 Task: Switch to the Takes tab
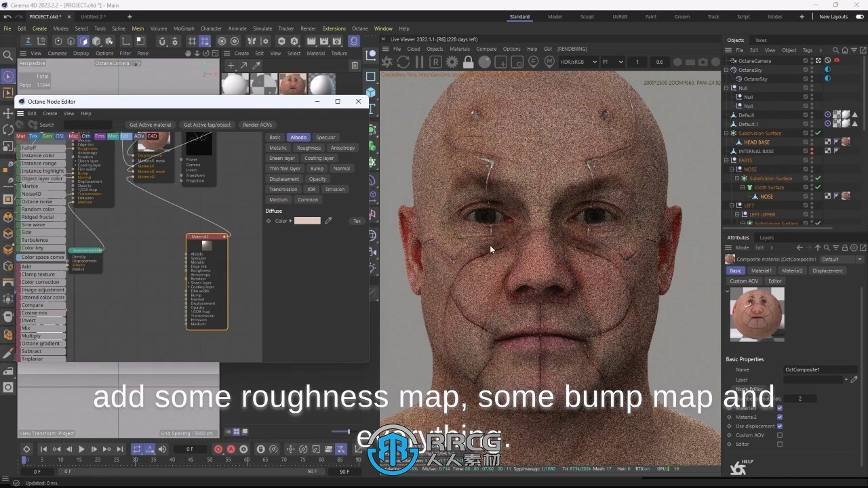click(x=761, y=40)
